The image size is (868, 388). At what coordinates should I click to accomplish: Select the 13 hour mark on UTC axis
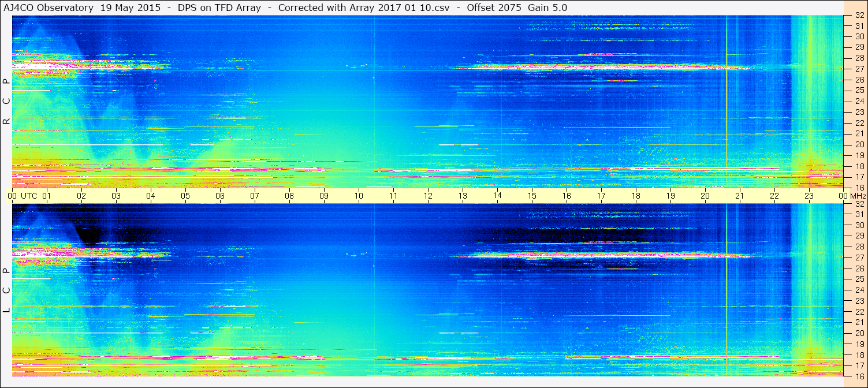pyautogui.click(x=463, y=196)
